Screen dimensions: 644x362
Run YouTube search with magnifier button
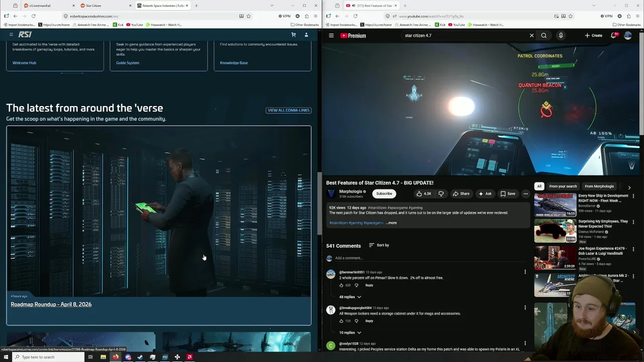point(544,36)
